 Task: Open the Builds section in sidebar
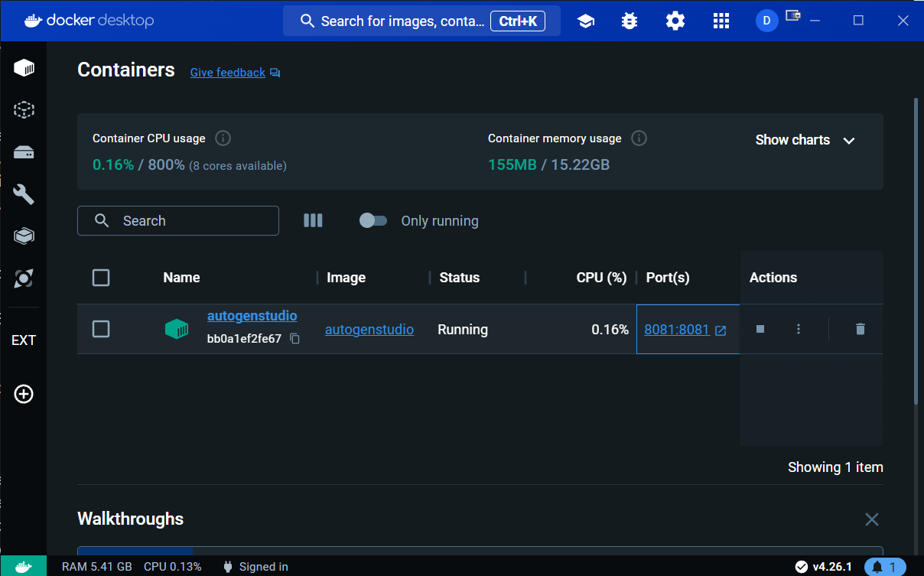click(24, 194)
